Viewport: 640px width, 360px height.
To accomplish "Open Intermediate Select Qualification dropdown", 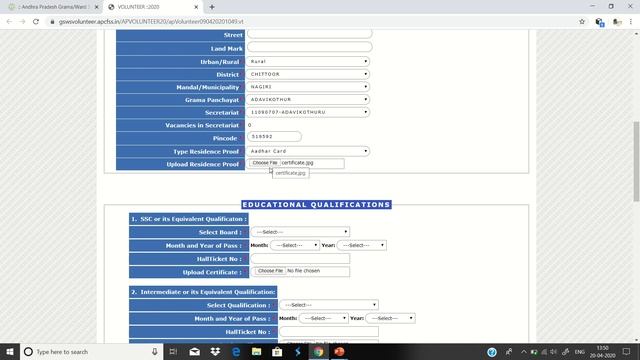I will [329, 305].
